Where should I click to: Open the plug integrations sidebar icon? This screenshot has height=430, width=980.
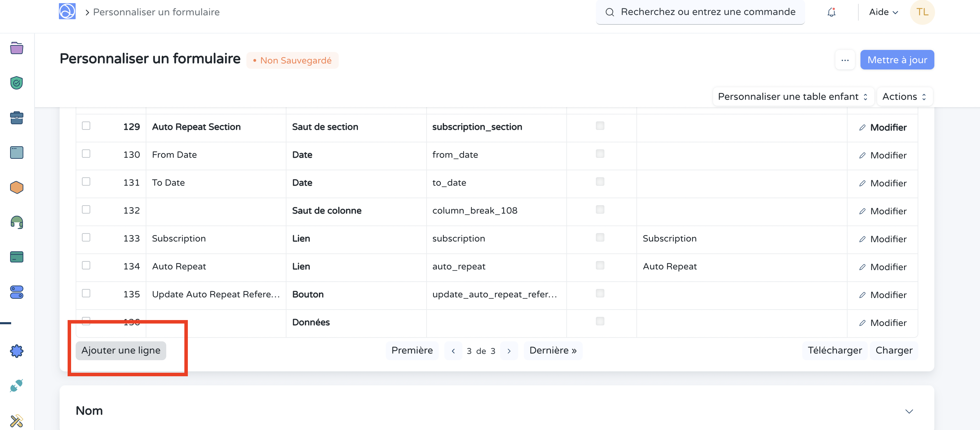(x=16, y=385)
